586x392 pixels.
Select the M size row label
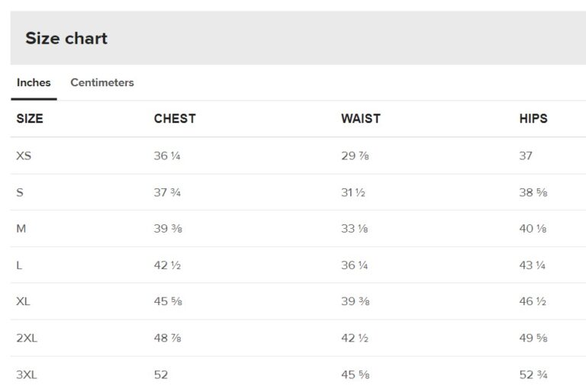pos(21,229)
